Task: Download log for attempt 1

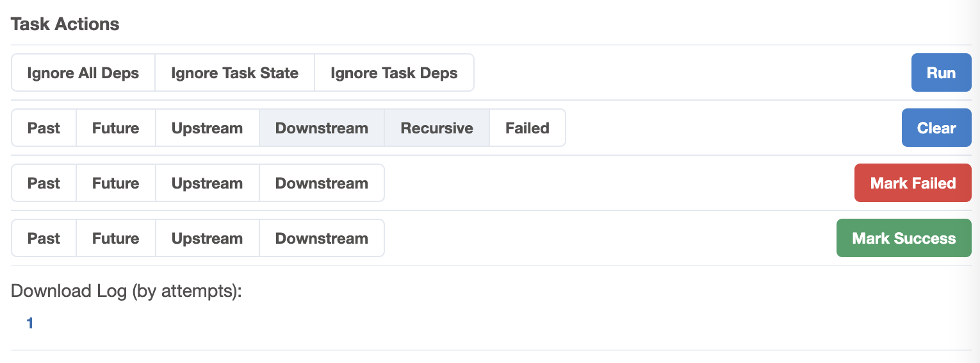Action: (x=29, y=323)
